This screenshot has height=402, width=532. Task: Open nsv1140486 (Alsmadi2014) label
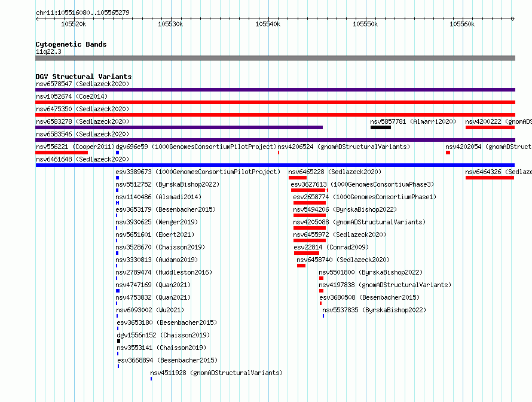(x=158, y=197)
